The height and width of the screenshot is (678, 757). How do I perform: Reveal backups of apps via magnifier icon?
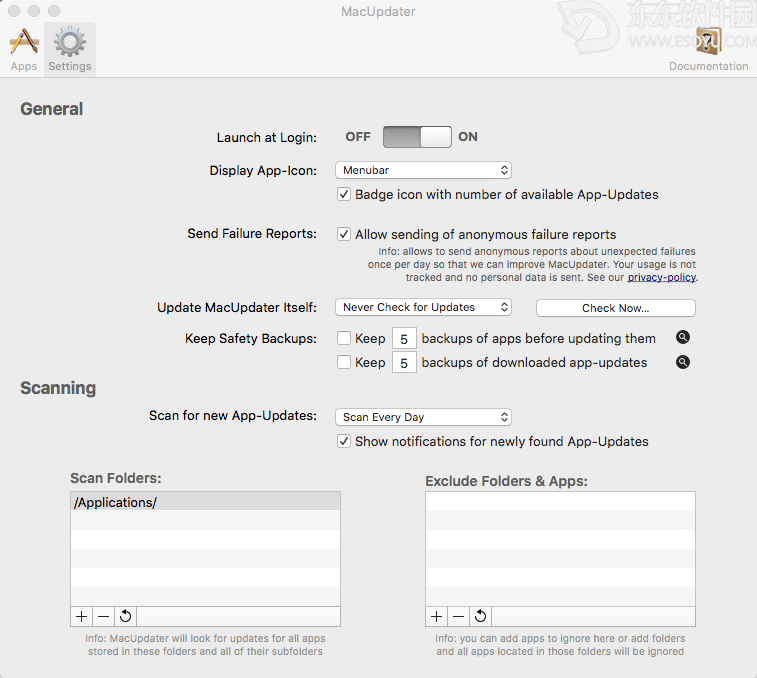coord(683,337)
